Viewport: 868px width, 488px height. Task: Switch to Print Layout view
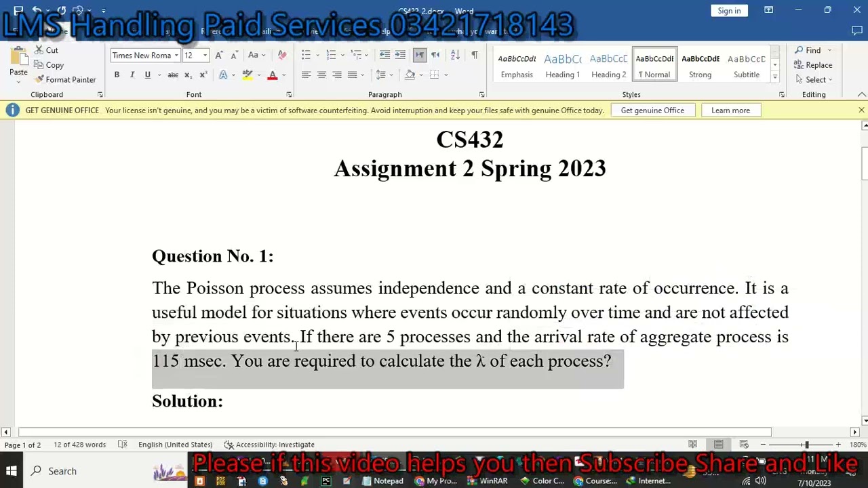[x=718, y=445]
